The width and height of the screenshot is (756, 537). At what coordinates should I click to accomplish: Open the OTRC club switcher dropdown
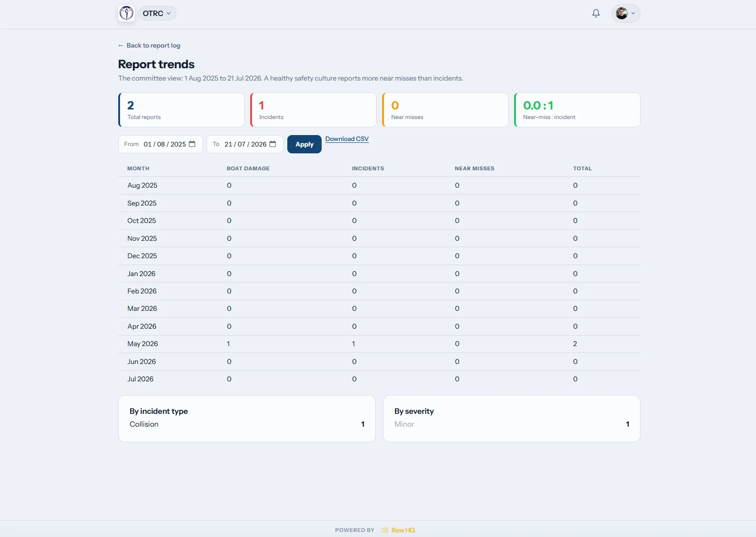(157, 13)
